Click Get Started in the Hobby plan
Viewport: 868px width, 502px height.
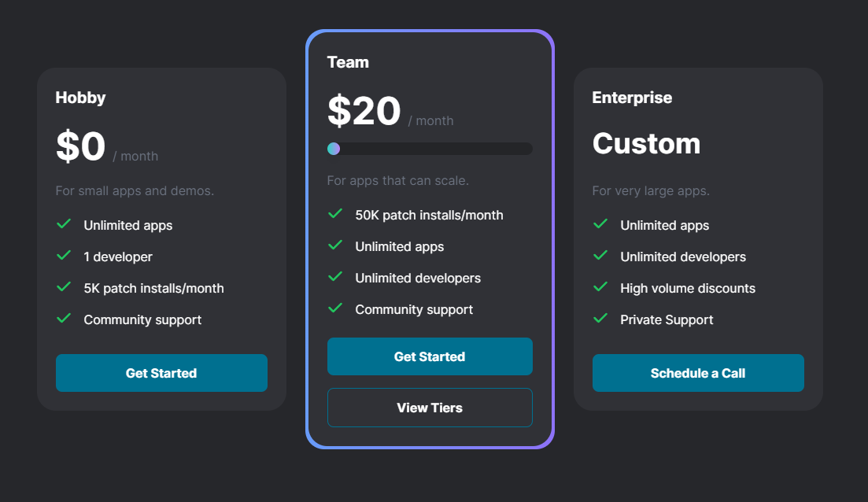pyautogui.click(x=161, y=373)
